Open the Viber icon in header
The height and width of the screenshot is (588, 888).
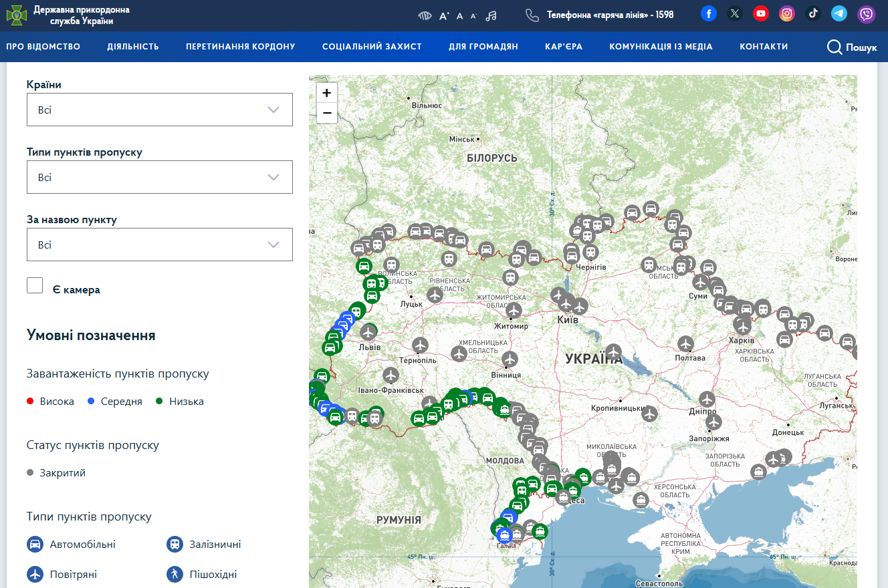tap(867, 14)
